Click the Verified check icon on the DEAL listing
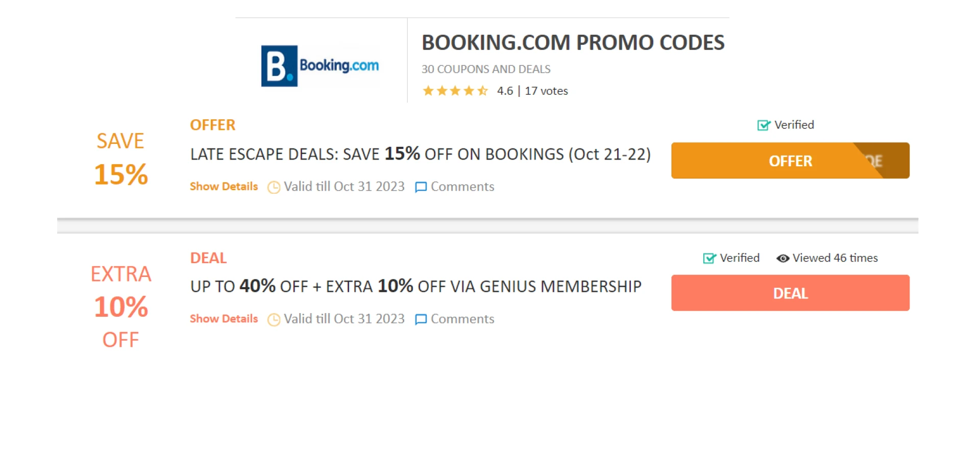Image resolution: width=980 pixels, height=457 pixels. [x=709, y=258]
